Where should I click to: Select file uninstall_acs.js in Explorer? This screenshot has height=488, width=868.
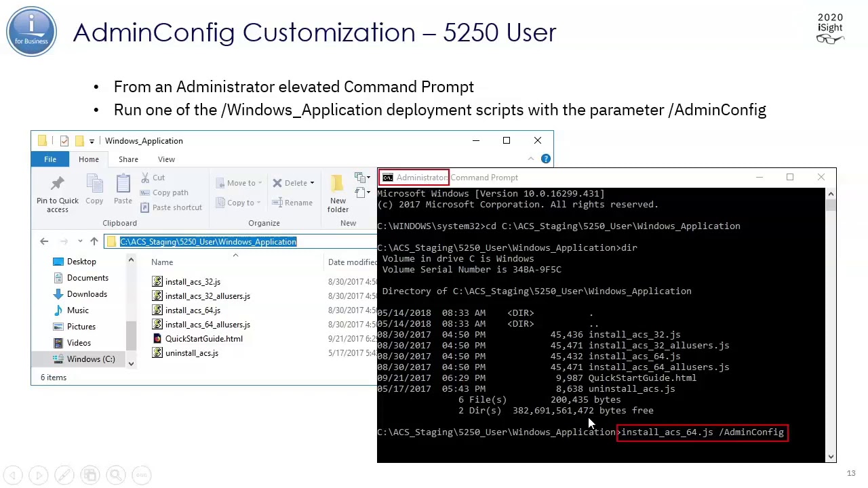[x=191, y=353]
